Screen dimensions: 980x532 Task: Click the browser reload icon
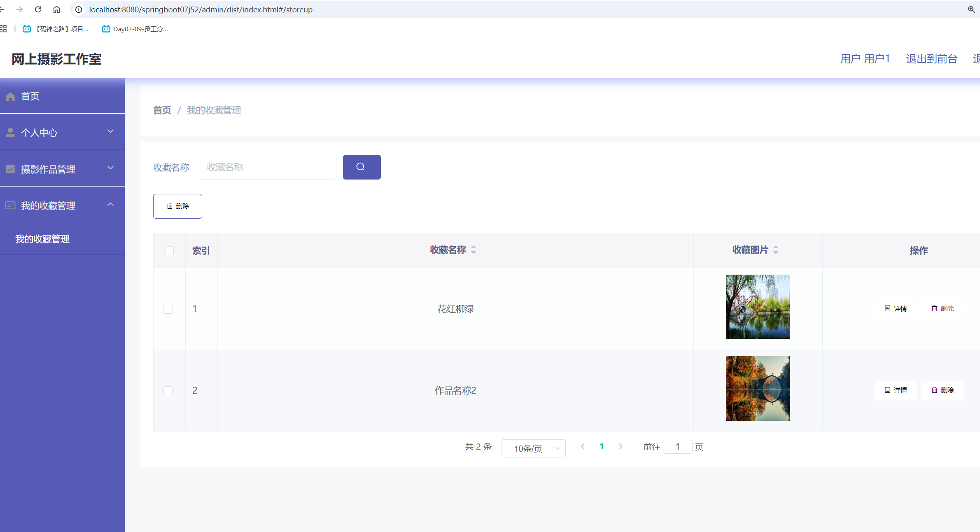[38, 9]
